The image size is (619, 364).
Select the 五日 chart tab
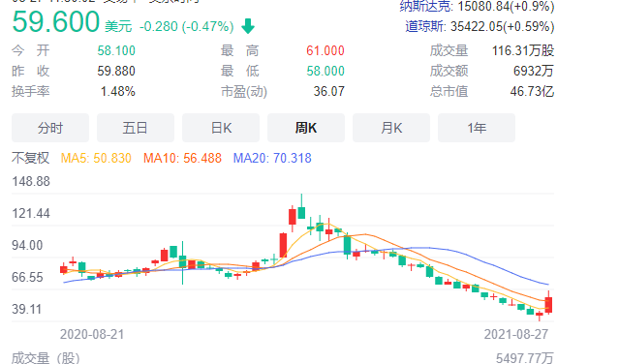click(136, 128)
